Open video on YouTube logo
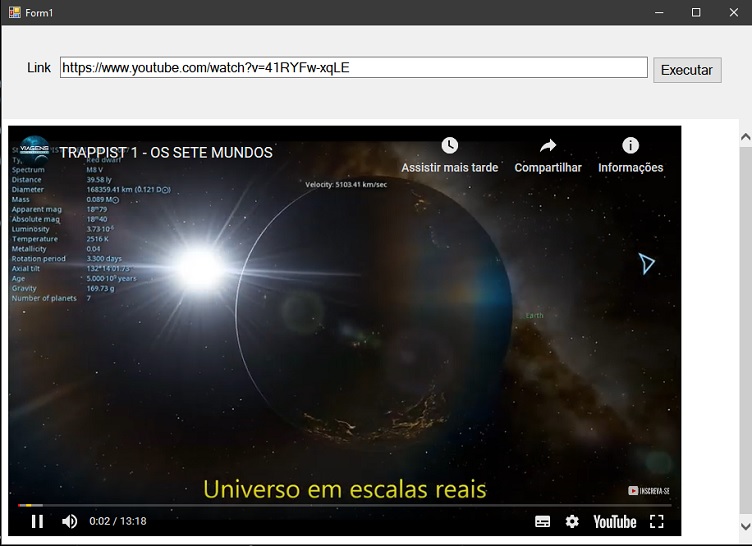752x546 pixels. (615, 522)
